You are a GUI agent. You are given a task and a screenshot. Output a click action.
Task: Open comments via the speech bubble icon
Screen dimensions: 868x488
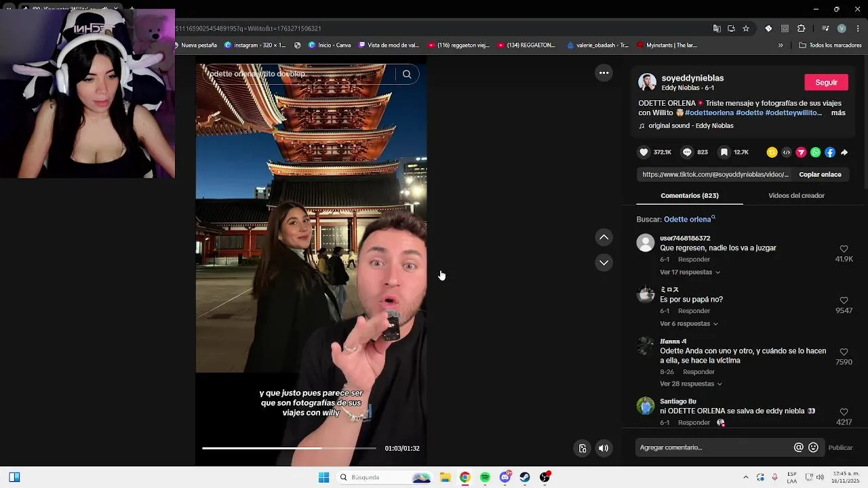pos(687,152)
